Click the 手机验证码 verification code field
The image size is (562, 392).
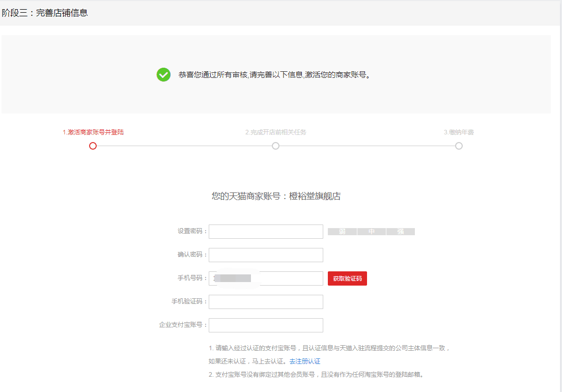[x=266, y=302]
